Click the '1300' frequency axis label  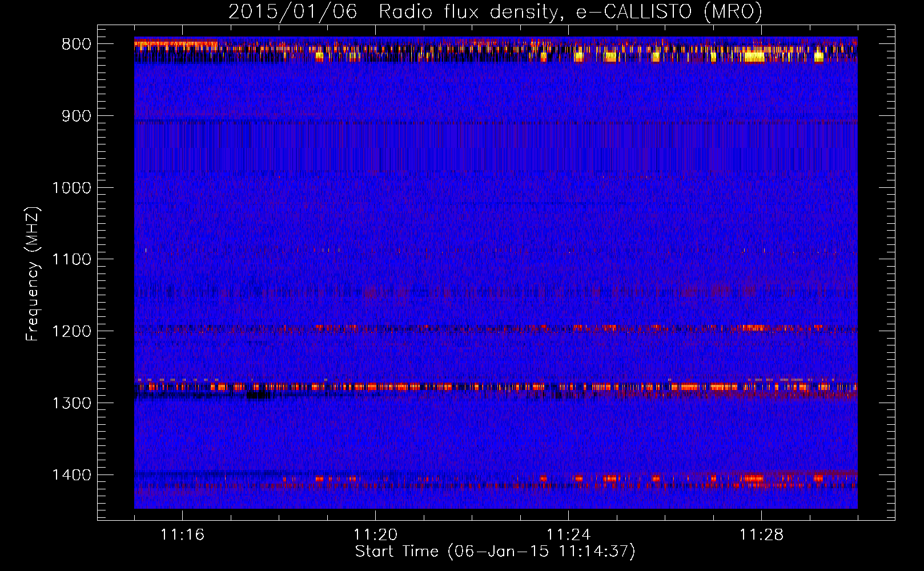click(71, 403)
